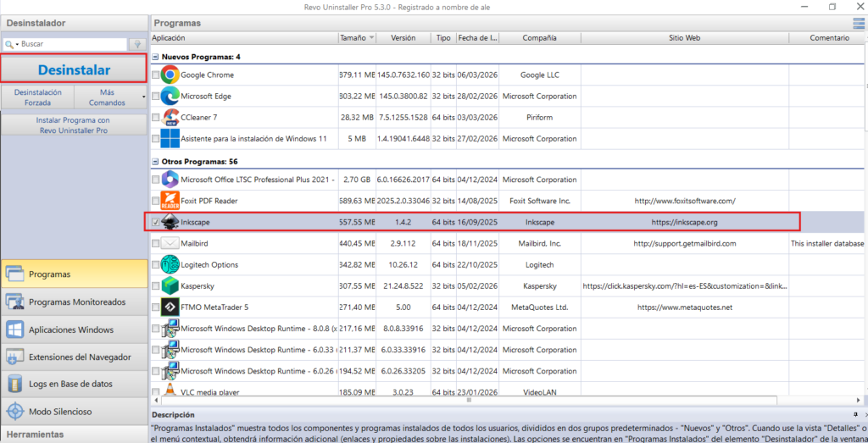Click the Kaspersky app icon

pos(170,286)
